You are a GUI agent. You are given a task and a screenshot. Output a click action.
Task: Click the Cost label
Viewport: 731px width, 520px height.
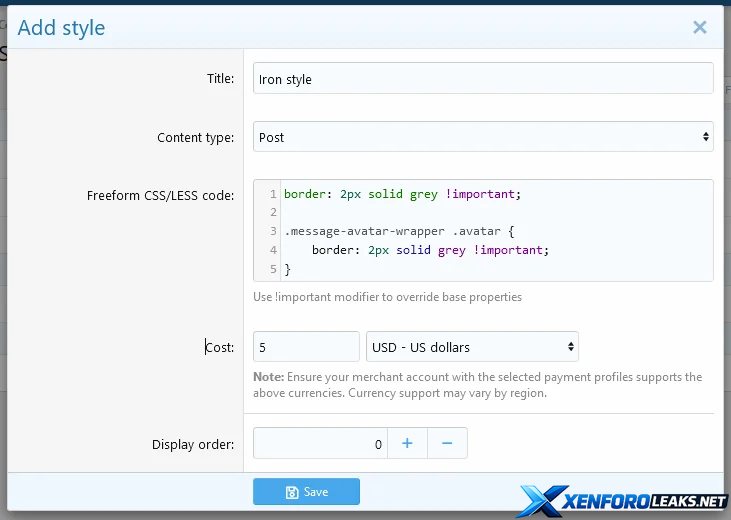click(219, 347)
